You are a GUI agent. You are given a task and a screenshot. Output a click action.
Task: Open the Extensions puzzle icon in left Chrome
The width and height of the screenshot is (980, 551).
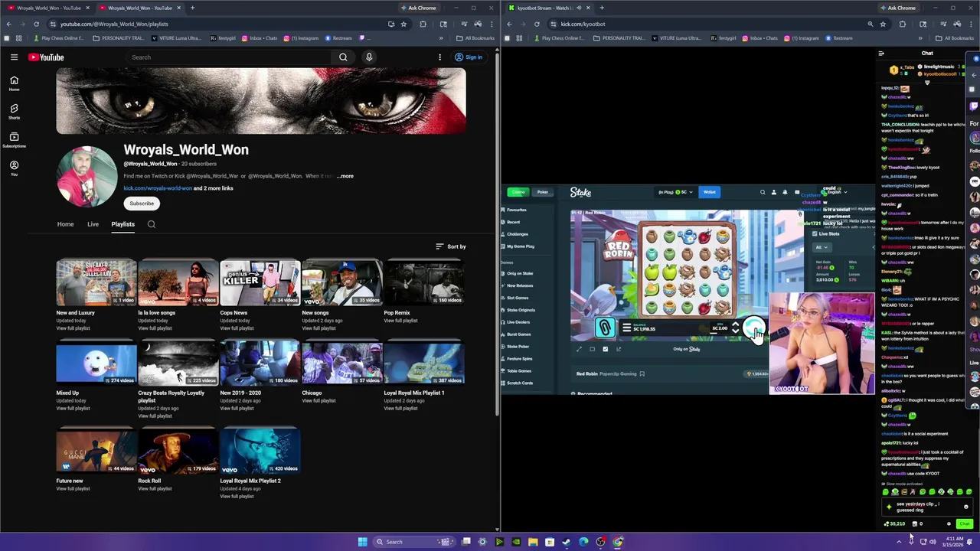click(423, 24)
